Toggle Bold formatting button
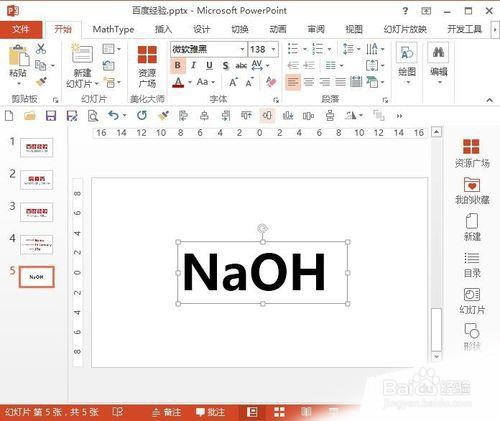500x421 pixels. coord(178,65)
